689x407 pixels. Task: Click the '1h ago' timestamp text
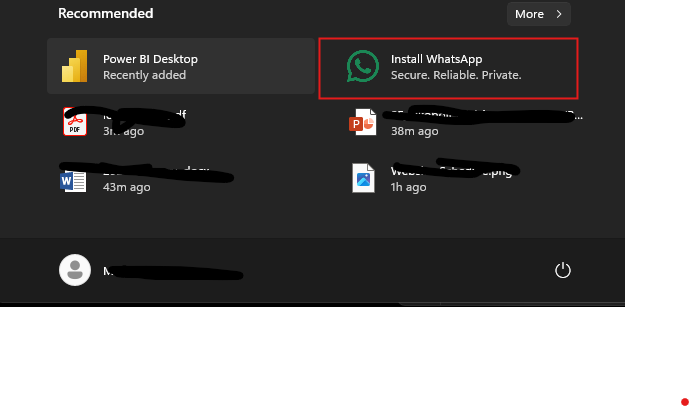408,187
